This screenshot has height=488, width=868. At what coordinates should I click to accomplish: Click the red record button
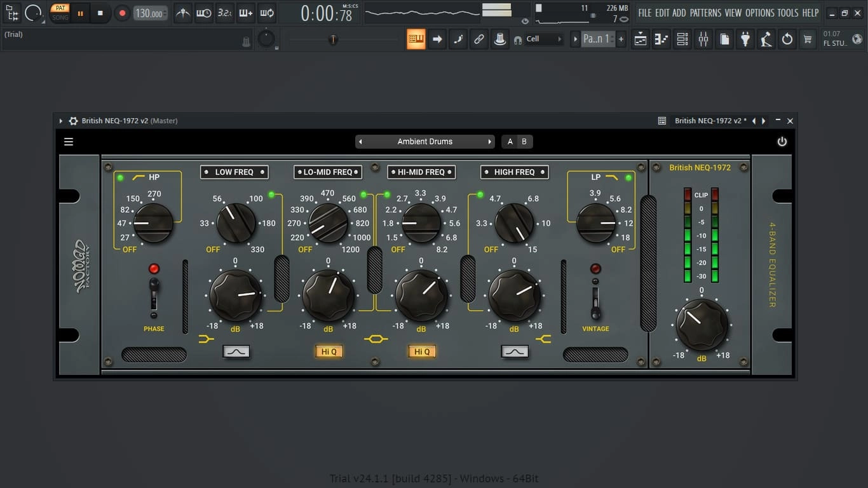point(122,13)
